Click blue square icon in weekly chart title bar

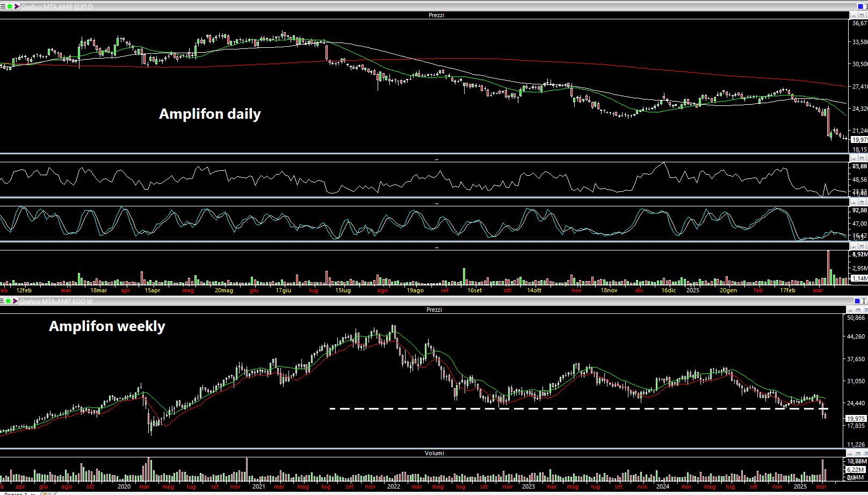click(857, 301)
